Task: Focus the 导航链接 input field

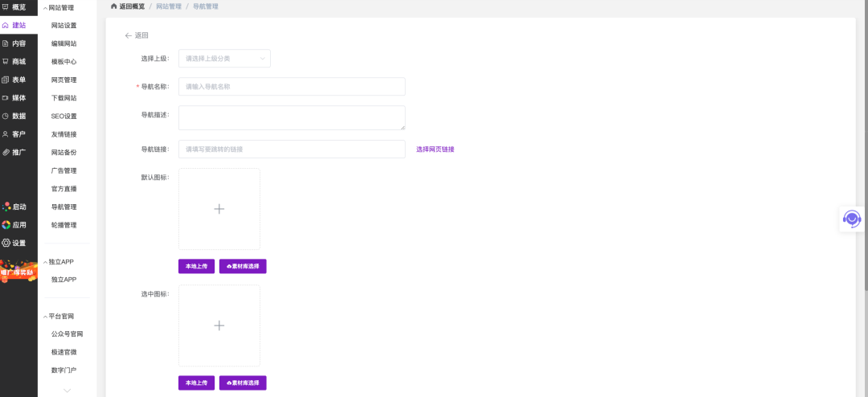Action: click(292, 149)
